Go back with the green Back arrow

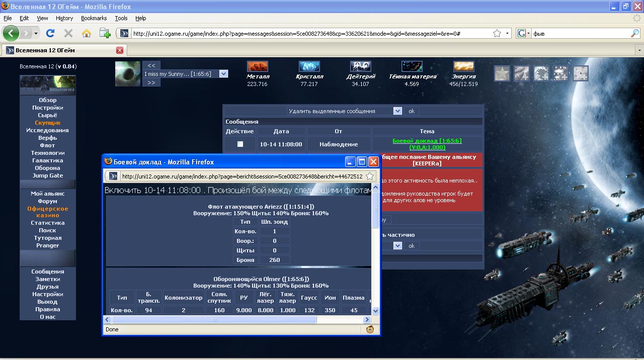(11, 33)
